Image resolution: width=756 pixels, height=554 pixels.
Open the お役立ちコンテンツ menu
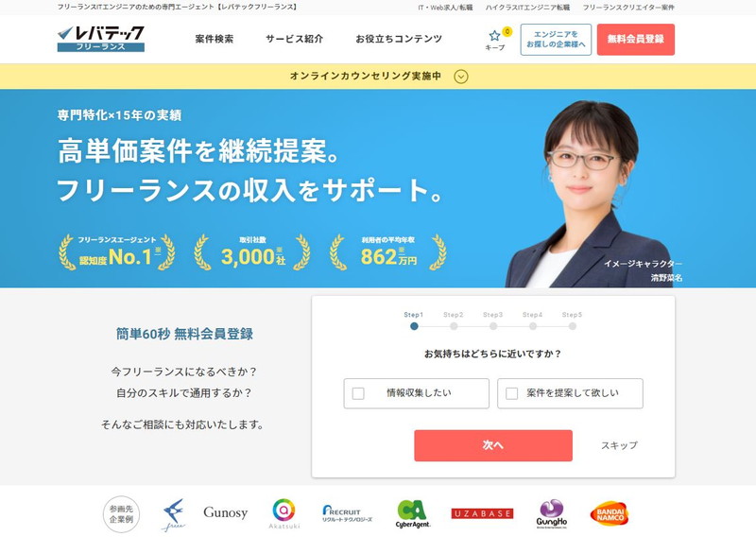pos(399,39)
